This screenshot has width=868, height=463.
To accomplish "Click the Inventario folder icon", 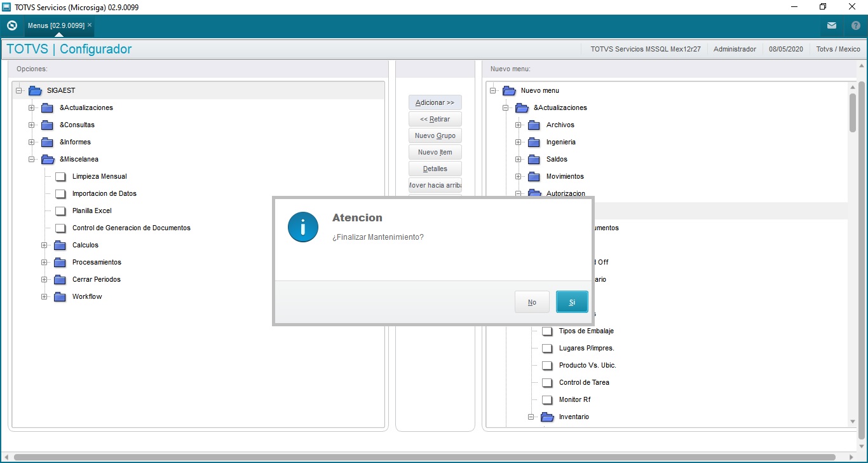I will click(547, 417).
